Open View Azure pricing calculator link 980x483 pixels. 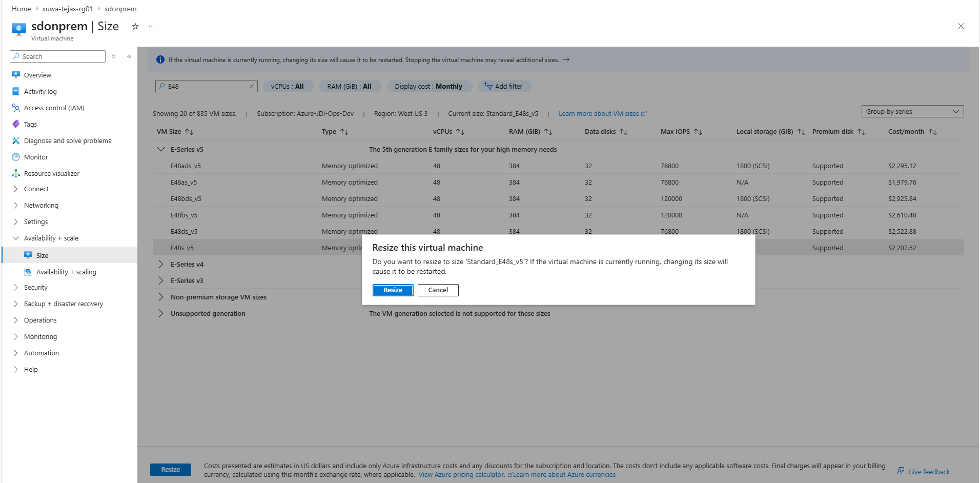click(461, 475)
